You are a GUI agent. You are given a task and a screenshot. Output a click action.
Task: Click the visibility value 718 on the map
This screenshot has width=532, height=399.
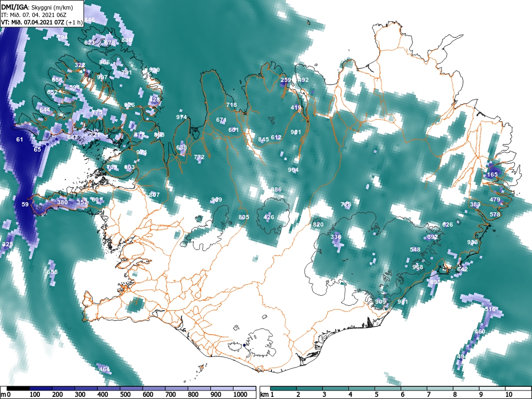click(231, 105)
